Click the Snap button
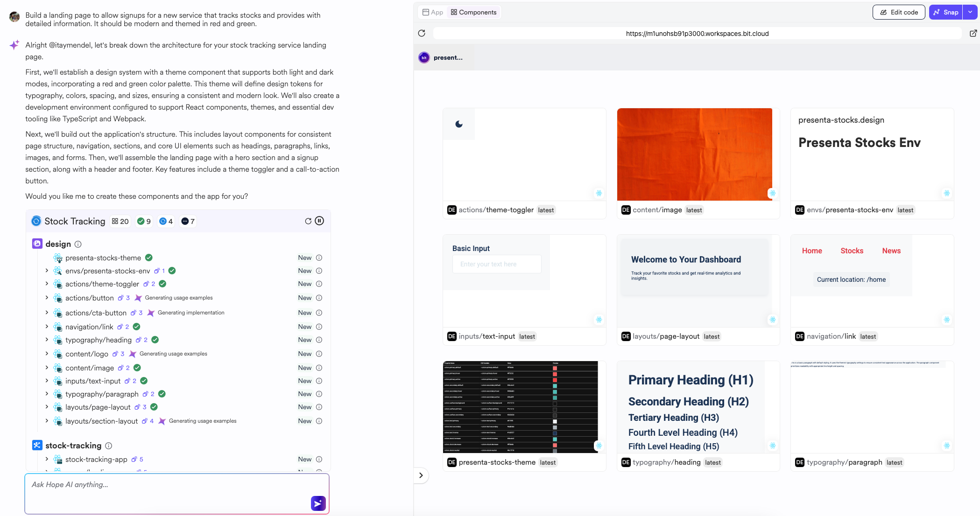 [x=946, y=12]
